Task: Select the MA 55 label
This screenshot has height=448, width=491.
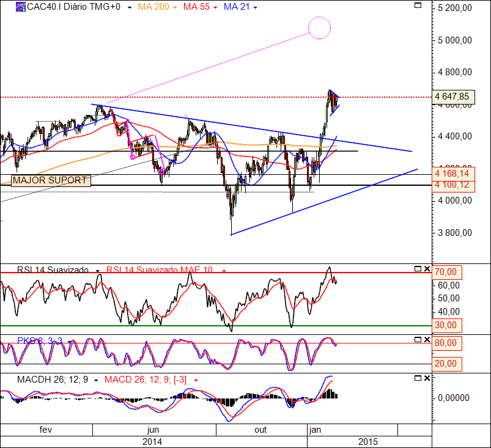Action: [196, 7]
